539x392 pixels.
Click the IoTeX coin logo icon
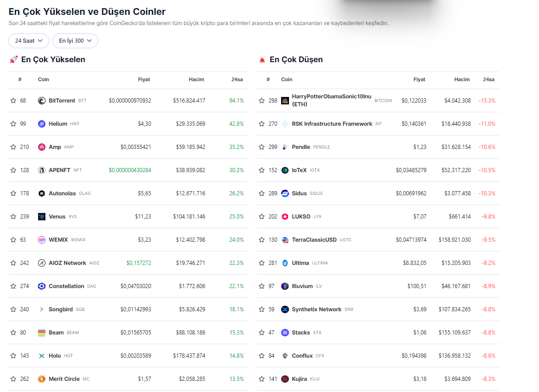pyautogui.click(x=285, y=170)
